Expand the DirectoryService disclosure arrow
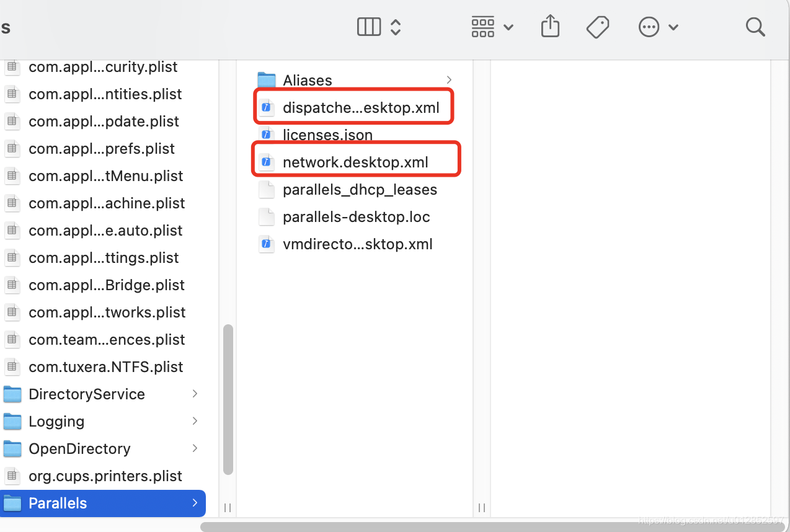The width and height of the screenshot is (790, 532). [195, 394]
